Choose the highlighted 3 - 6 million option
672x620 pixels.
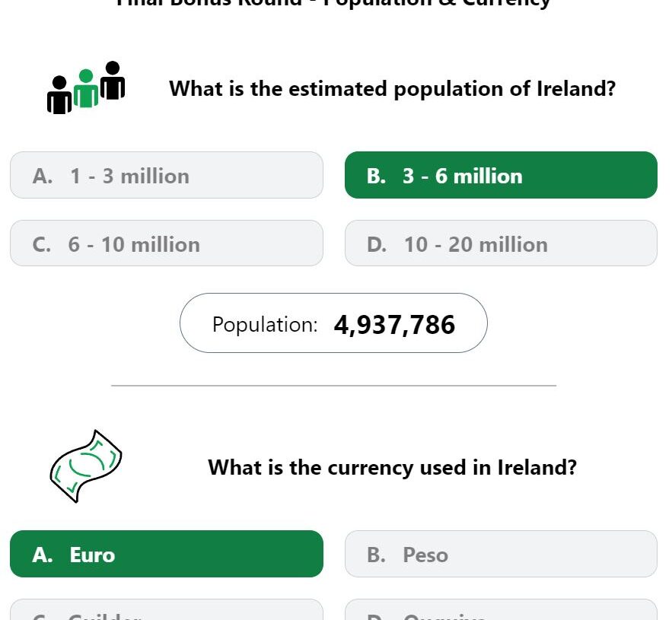pyautogui.click(x=501, y=175)
